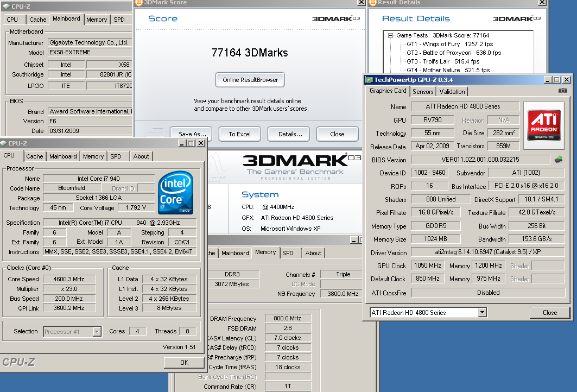Close the 3DMark Score window with X
The image size is (577, 392).
click(362, 3)
